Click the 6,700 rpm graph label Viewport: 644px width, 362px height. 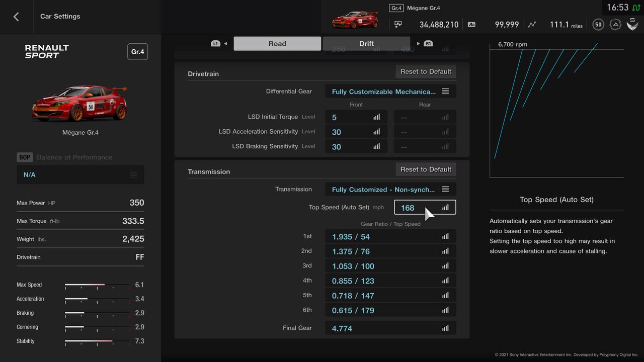[513, 45]
